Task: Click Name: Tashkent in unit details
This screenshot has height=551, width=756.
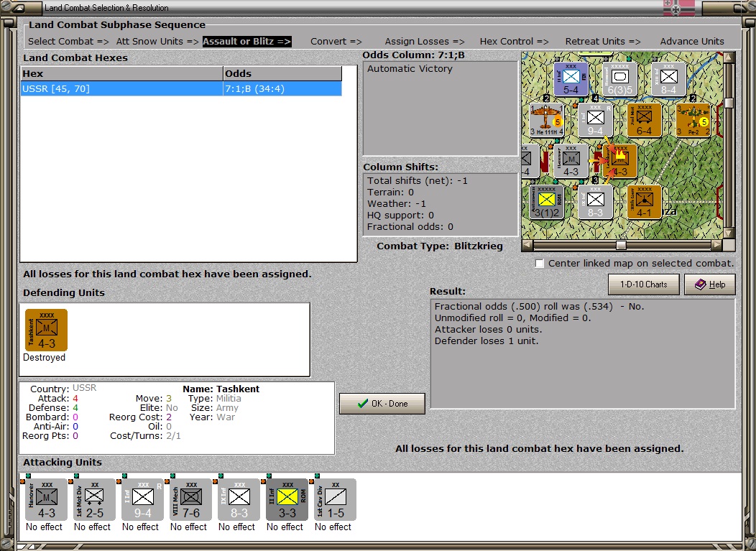Action: [x=221, y=389]
